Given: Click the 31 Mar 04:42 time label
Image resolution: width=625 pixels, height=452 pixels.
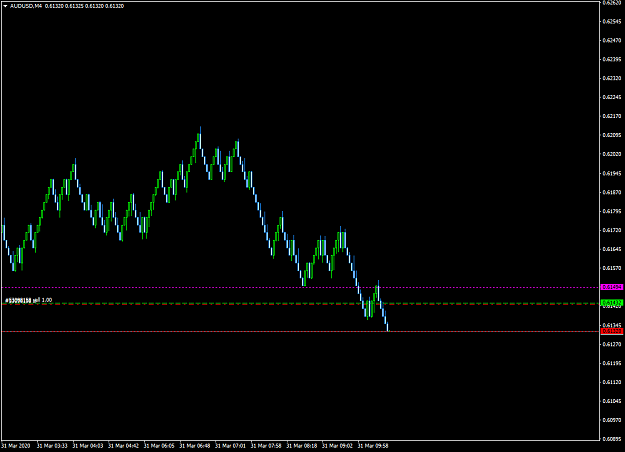Looking at the screenshot, I should [123, 446].
